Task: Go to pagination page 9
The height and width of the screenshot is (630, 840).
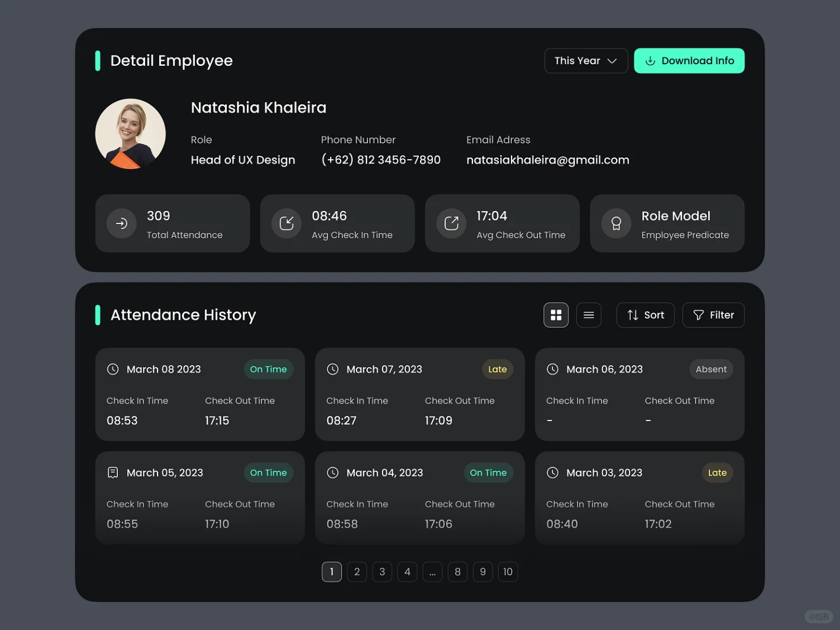Action: [x=483, y=572]
